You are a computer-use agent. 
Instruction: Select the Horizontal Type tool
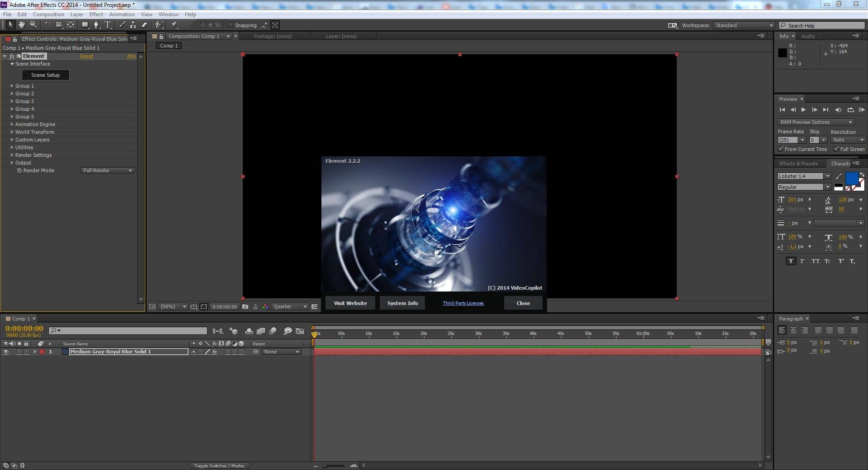108,25
